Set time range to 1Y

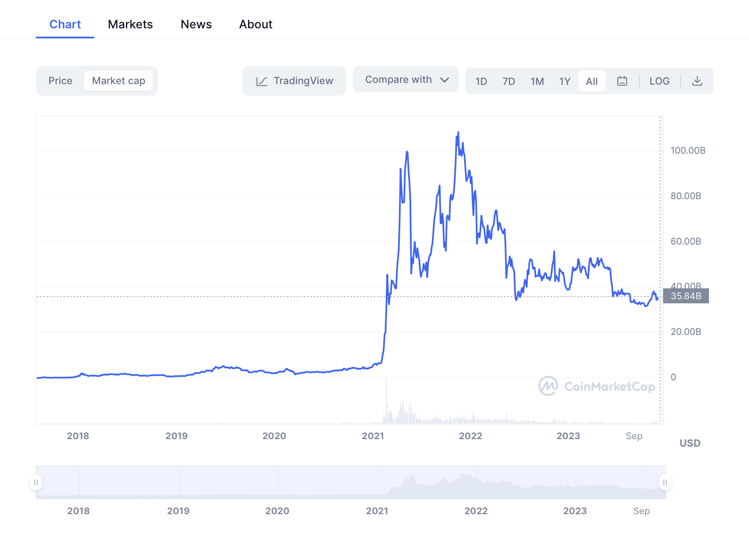click(x=565, y=81)
